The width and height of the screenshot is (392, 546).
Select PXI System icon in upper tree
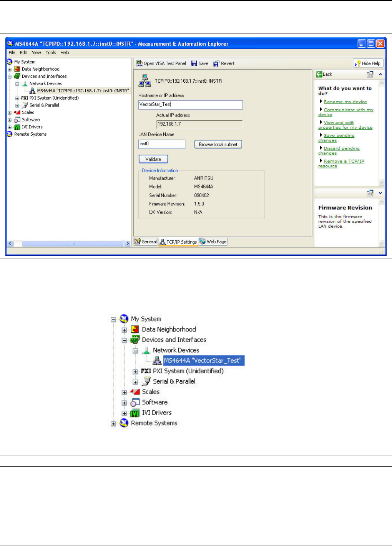click(25, 98)
